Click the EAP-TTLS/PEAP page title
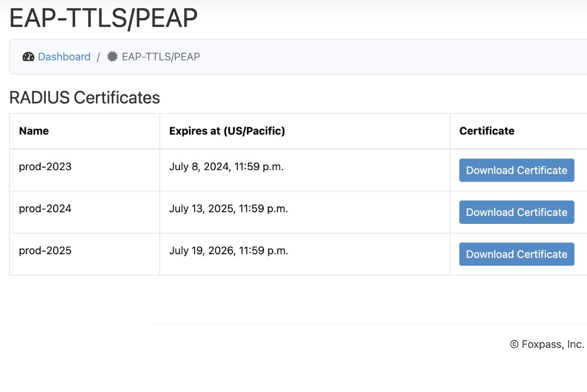The image size is (587, 392). point(102,17)
